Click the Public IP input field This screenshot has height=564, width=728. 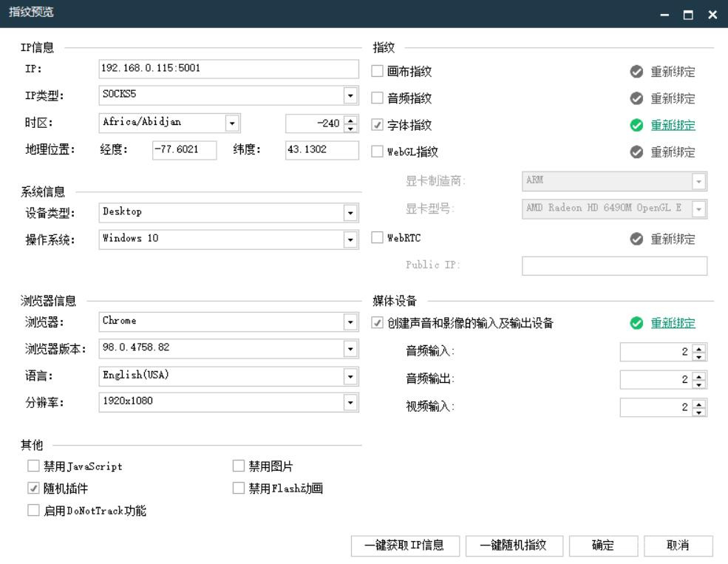(x=614, y=265)
